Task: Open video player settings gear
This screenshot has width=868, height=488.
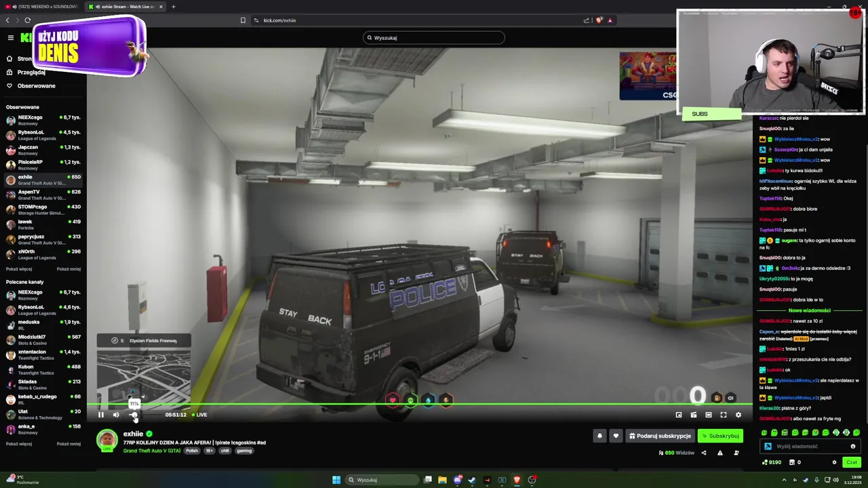Action: pos(738,415)
